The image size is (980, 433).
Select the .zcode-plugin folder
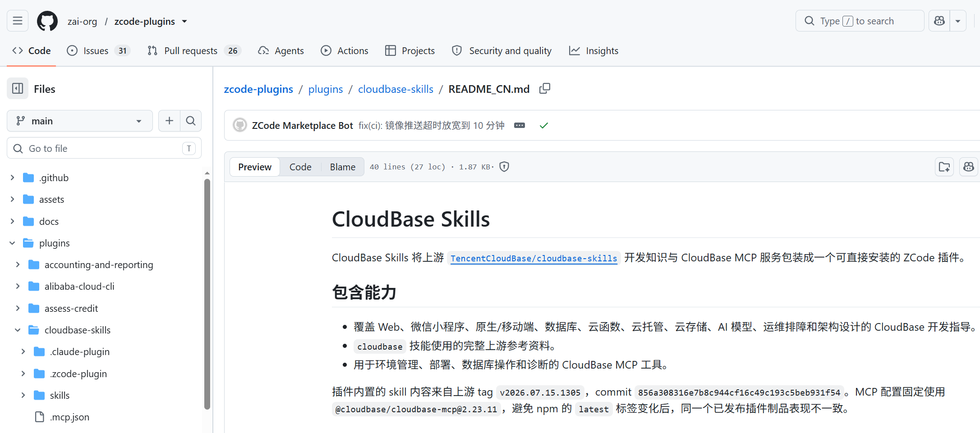[x=78, y=374]
